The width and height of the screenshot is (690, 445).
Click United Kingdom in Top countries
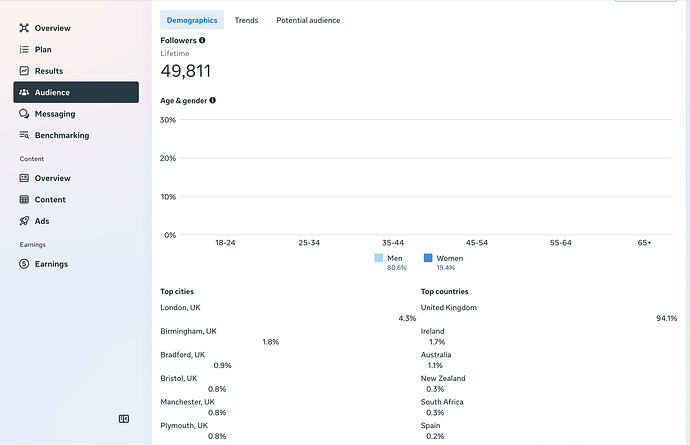(x=449, y=308)
